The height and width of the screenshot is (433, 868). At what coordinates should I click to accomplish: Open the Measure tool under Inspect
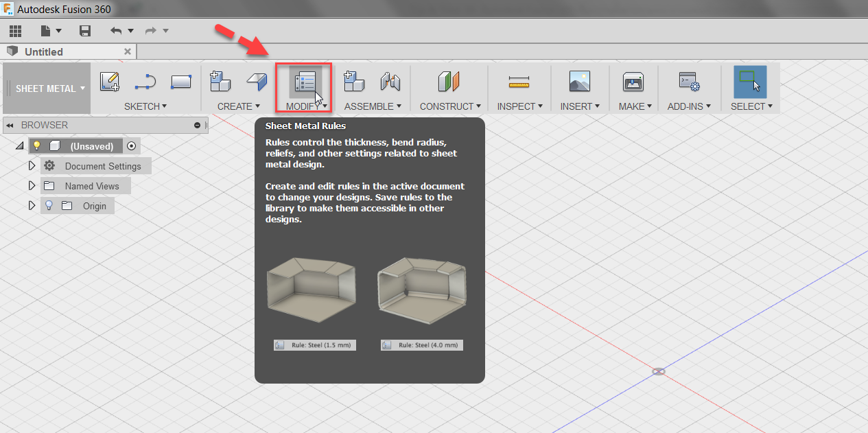[x=519, y=82]
